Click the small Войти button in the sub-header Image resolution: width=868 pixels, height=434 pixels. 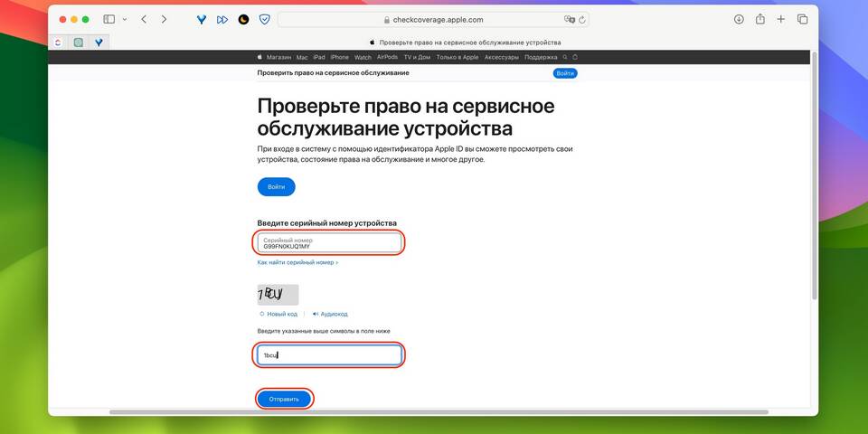point(564,73)
